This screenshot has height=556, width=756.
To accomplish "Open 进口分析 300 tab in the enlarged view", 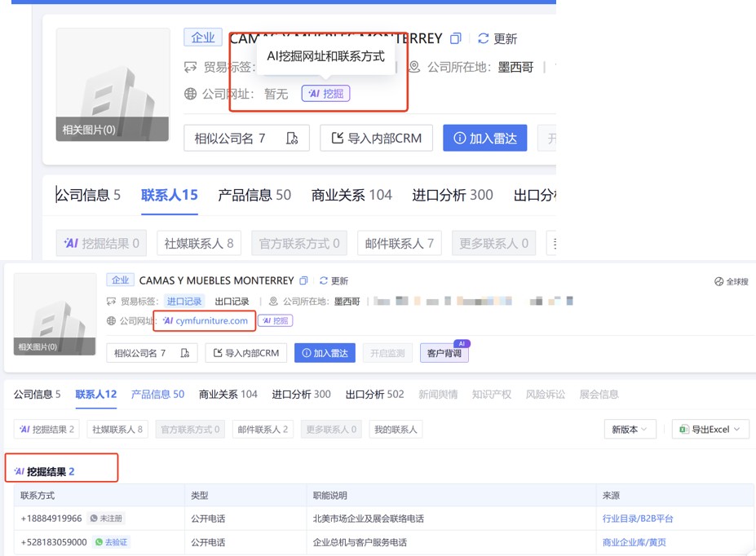I will [453, 195].
